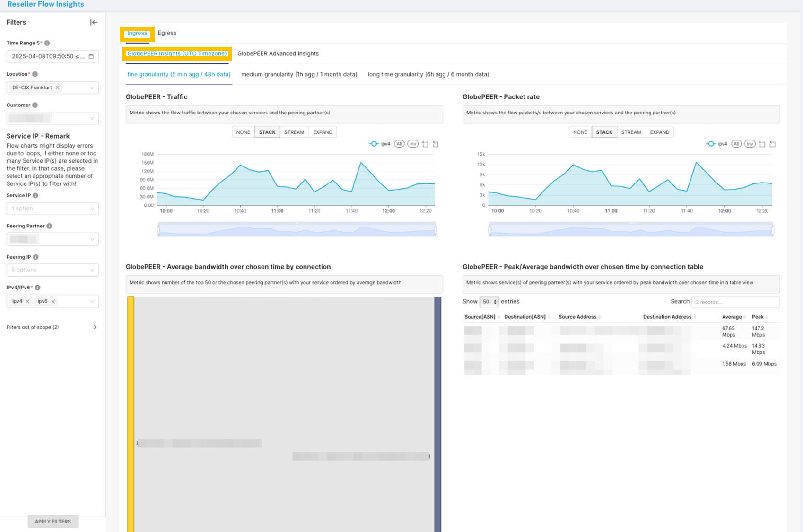The image size is (803, 532).
Task: Click the Peering IP info icon
Action: pyautogui.click(x=35, y=257)
